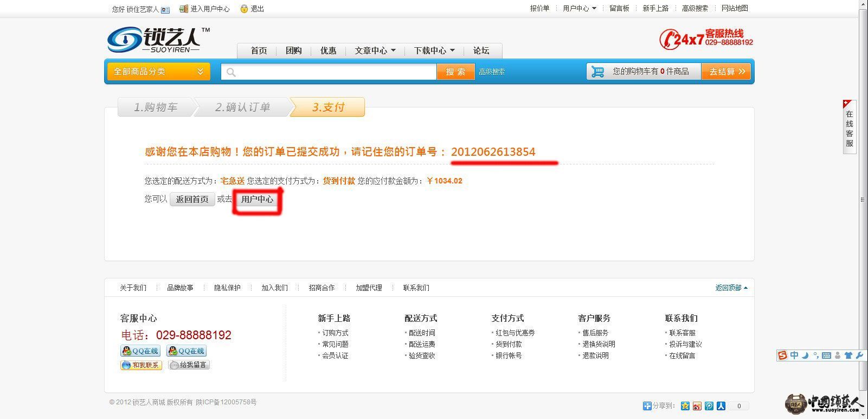Click the Sogou input method logo icon
This screenshot has height=419, width=868.
coord(782,355)
